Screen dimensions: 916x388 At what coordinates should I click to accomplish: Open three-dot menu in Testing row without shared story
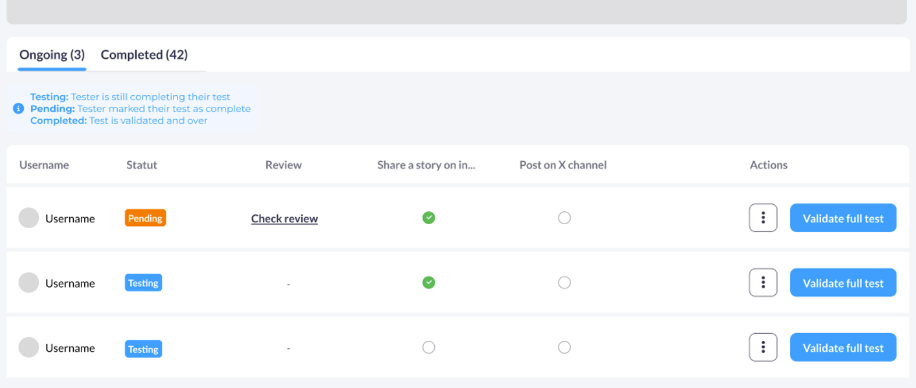point(763,348)
